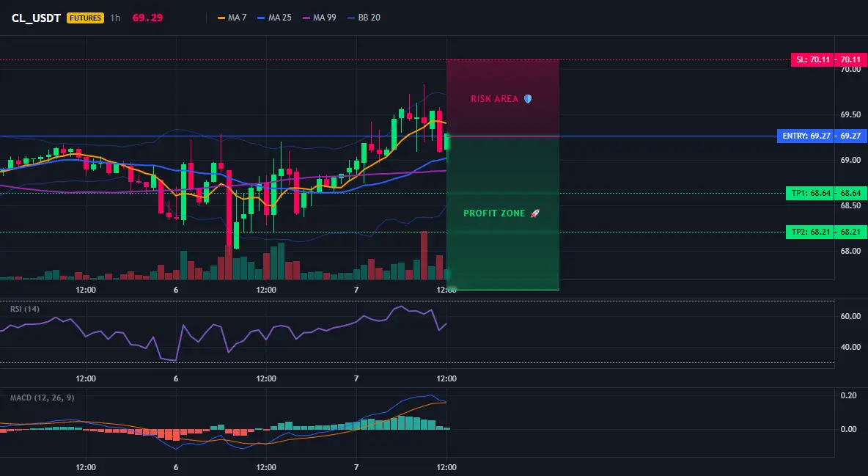
Task: Click the tallest teal MACD histogram bar
Action: 401,422
